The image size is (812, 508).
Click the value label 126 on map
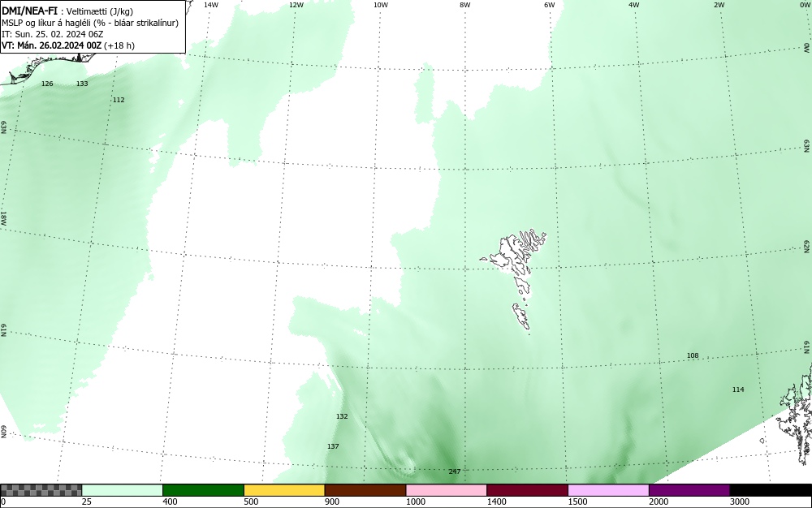(47, 84)
